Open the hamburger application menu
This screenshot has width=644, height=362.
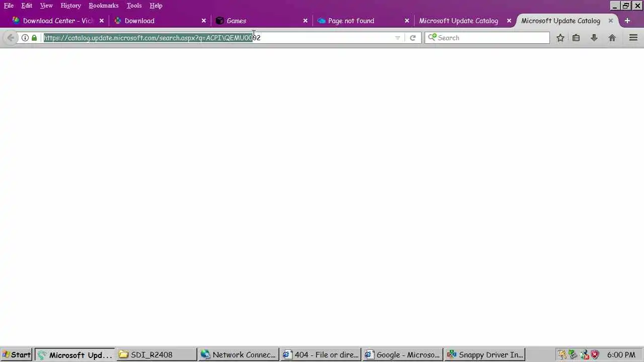(633, 38)
